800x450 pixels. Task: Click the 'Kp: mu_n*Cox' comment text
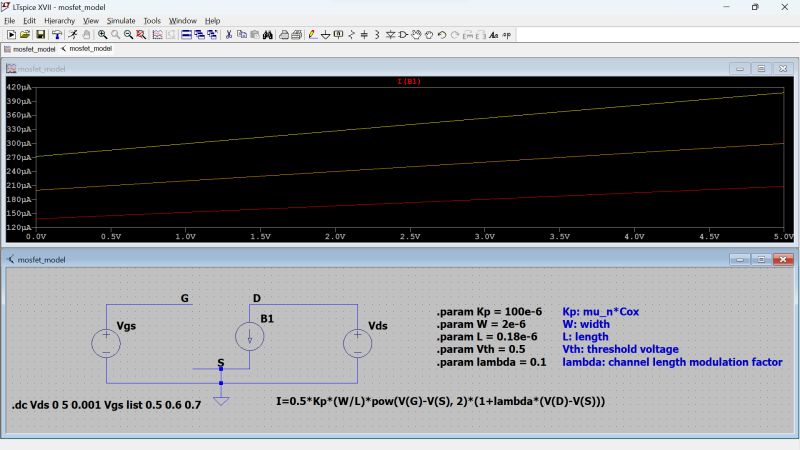point(601,312)
